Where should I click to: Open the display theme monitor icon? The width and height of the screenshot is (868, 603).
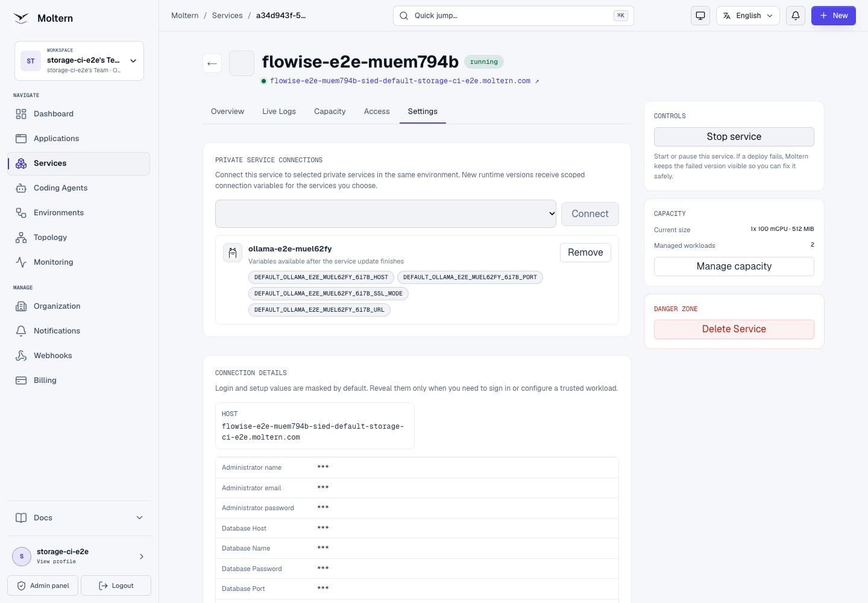(700, 16)
